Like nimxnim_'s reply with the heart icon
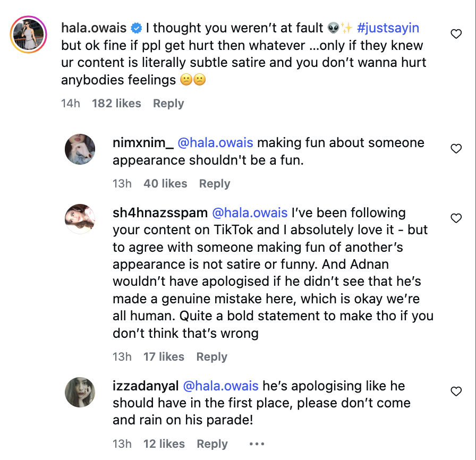 click(x=456, y=149)
